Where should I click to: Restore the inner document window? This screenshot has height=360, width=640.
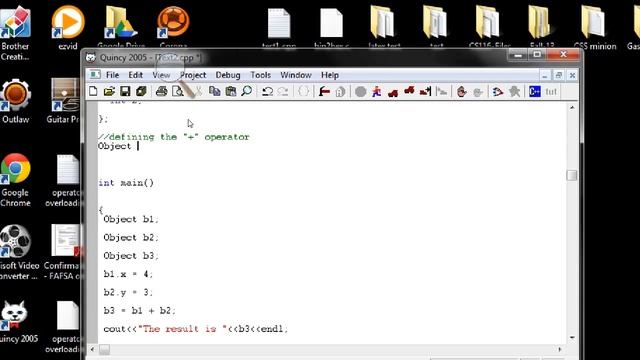click(x=559, y=75)
